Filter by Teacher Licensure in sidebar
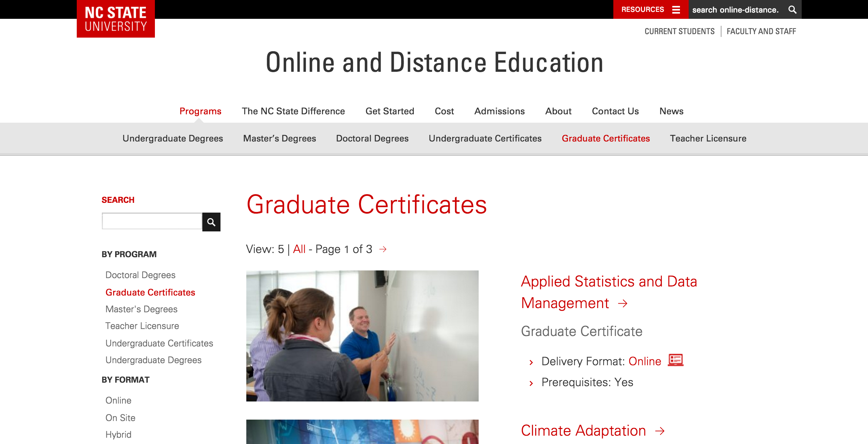The height and width of the screenshot is (444, 868). click(142, 326)
